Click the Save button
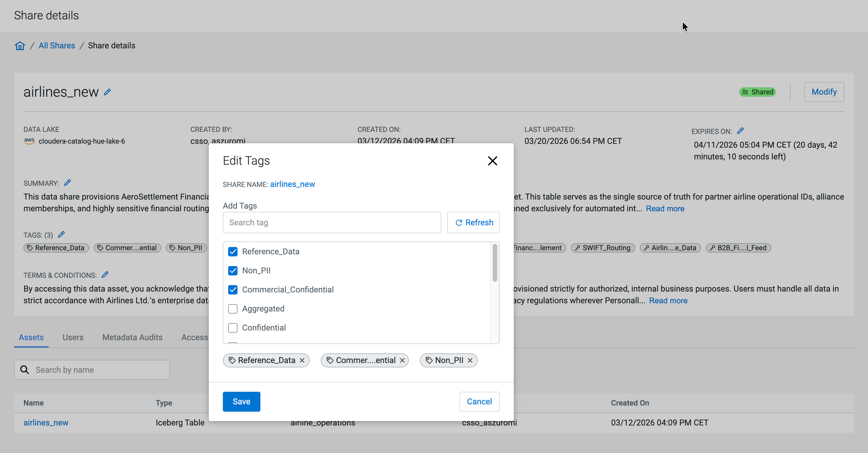868x453 pixels. [x=241, y=401]
